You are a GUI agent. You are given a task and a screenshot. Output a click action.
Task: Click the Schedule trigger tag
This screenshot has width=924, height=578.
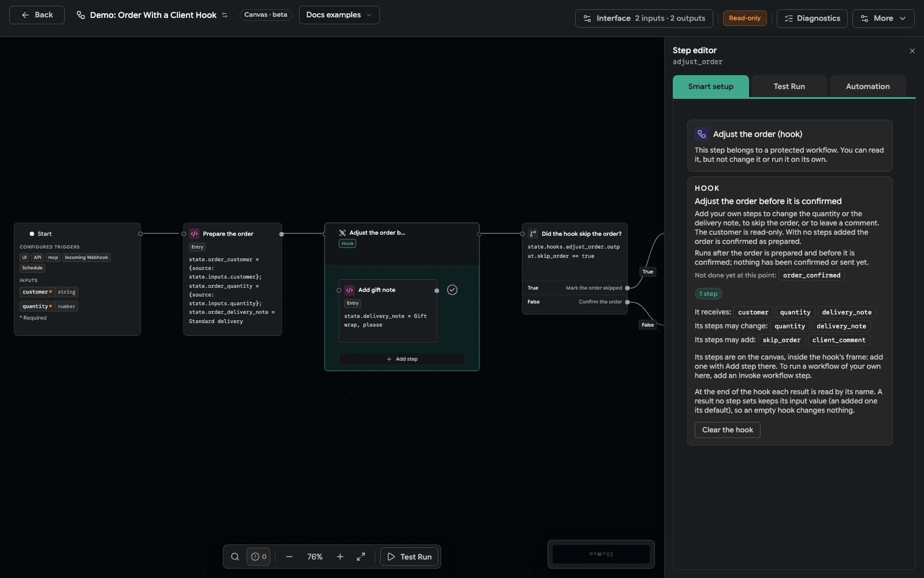32,268
